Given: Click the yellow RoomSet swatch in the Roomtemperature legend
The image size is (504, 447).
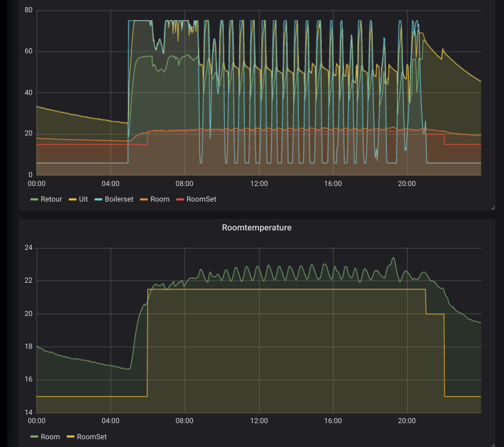Looking at the screenshot, I should pos(71,436).
